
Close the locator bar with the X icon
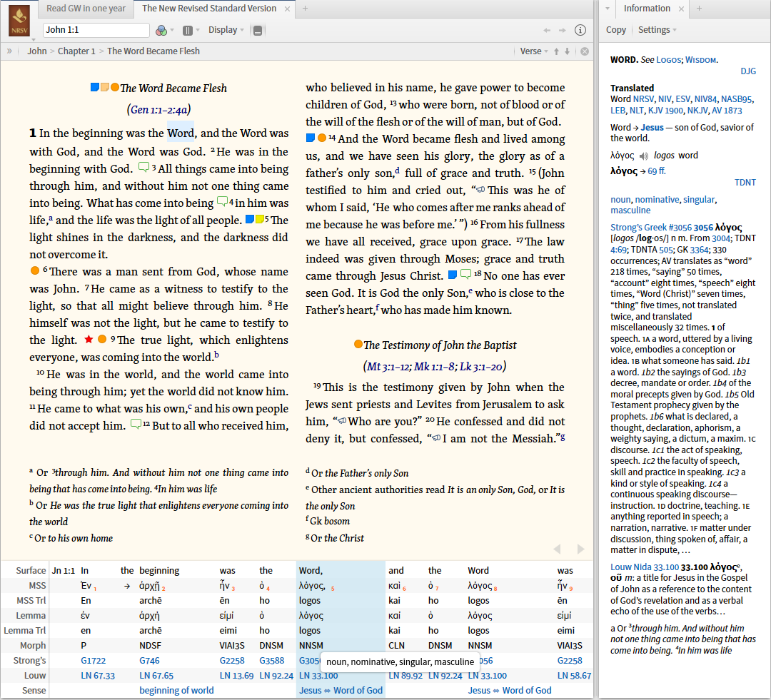click(585, 51)
